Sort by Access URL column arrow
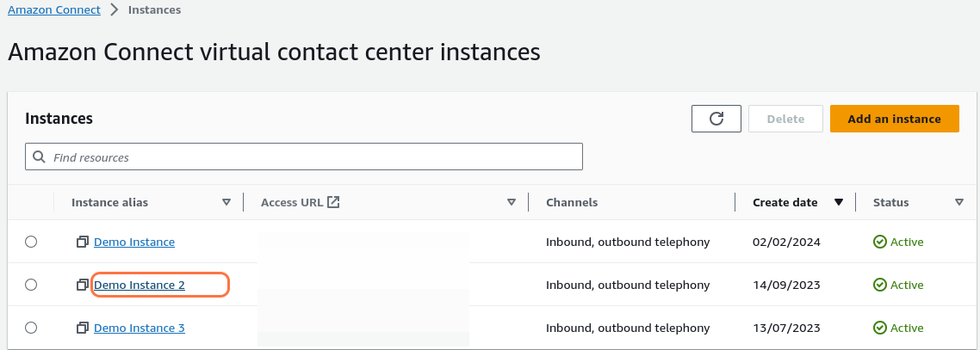 click(x=512, y=203)
